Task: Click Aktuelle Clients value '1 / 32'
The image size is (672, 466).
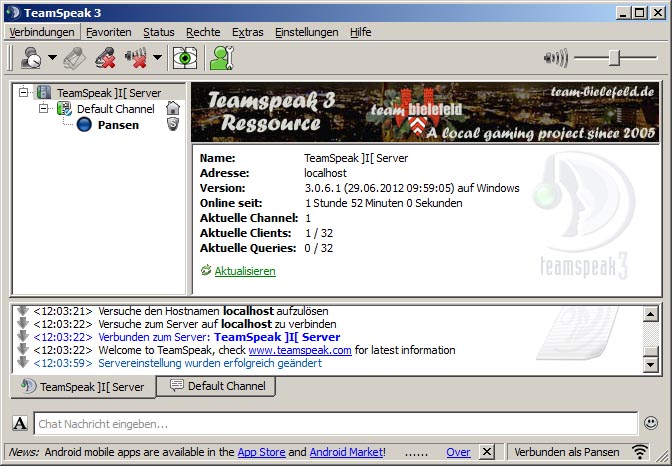Action: click(x=319, y=233)
